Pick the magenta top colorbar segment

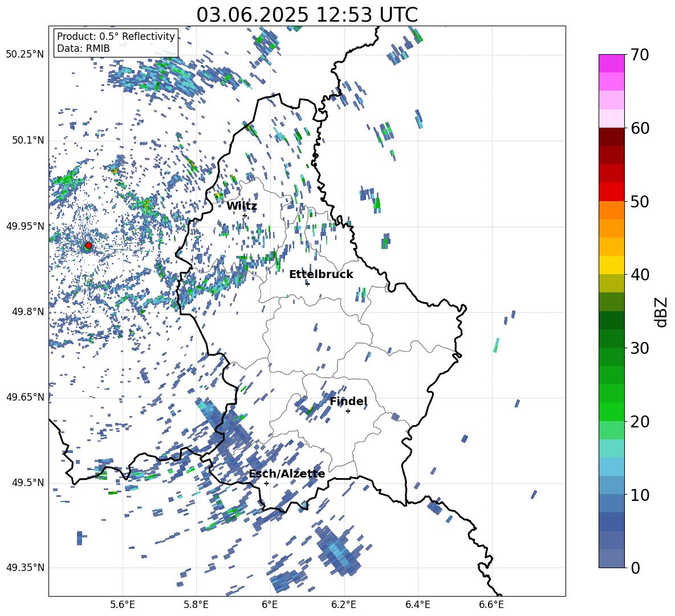point(611,63)
